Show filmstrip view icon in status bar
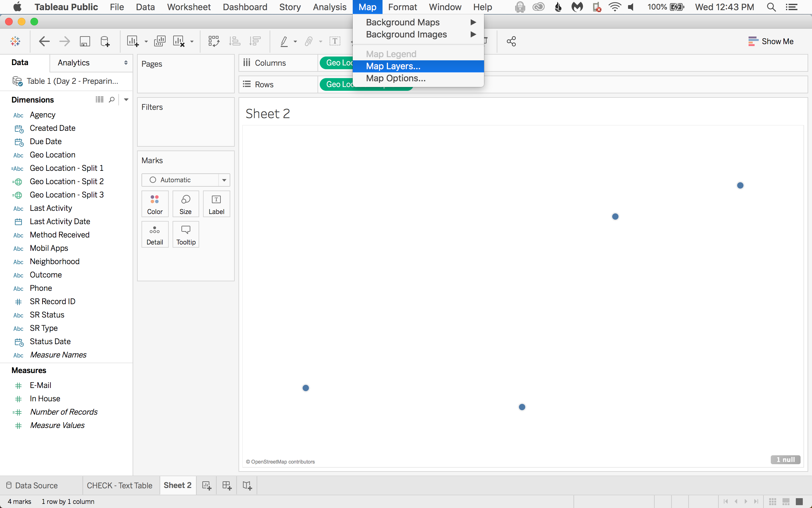This screenshot has width=812, height=508. 786,501
